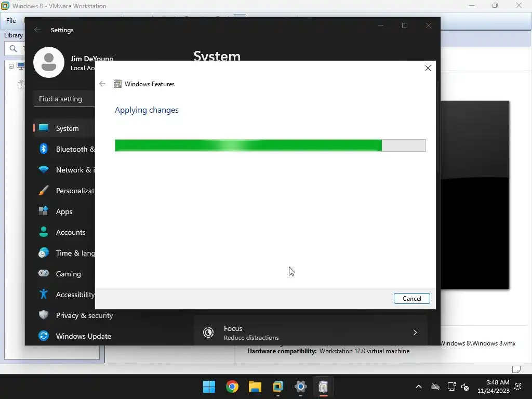Open VMware Workstation taskbar icon

tap(277, 387)
